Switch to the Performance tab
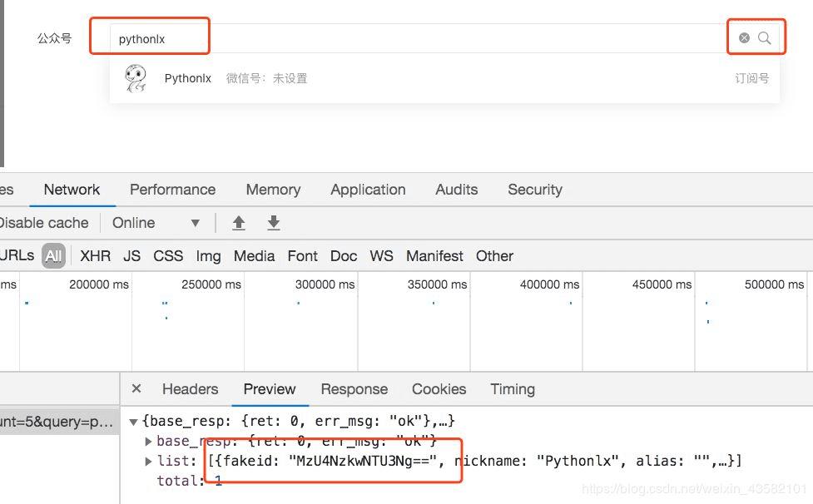Viewport: 813px width, 504px height. pyautogui.click(x=172, y=190)
